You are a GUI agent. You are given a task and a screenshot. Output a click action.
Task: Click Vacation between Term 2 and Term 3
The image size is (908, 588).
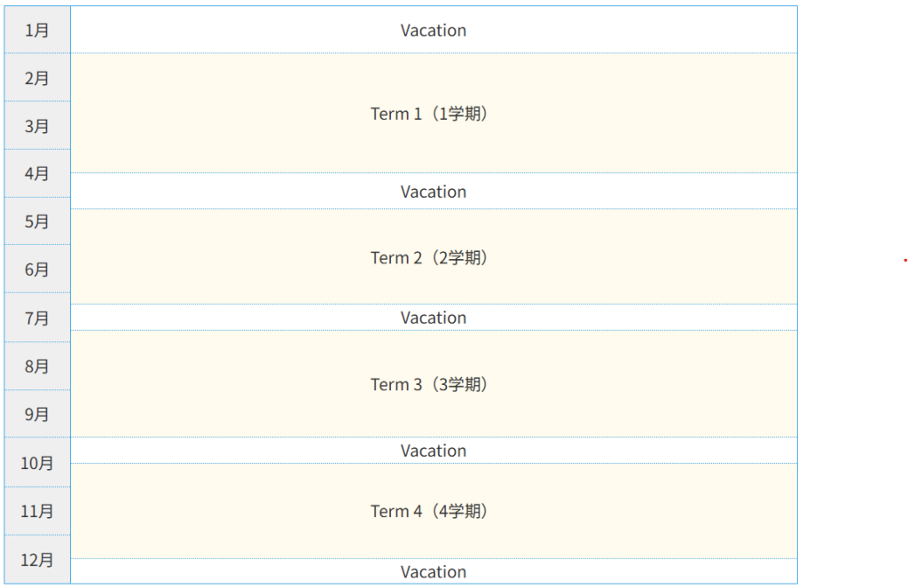[x=433, y=318]
